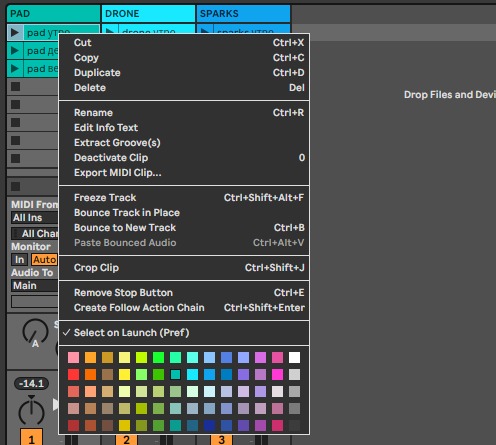Launch the 'pad де' clip play button
Screen dimensions: 496x445
(15, 51)
